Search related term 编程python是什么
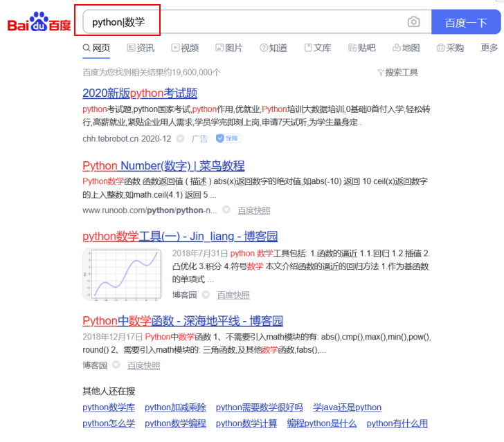This screenshot has width=504, height=442. (322, 424)
